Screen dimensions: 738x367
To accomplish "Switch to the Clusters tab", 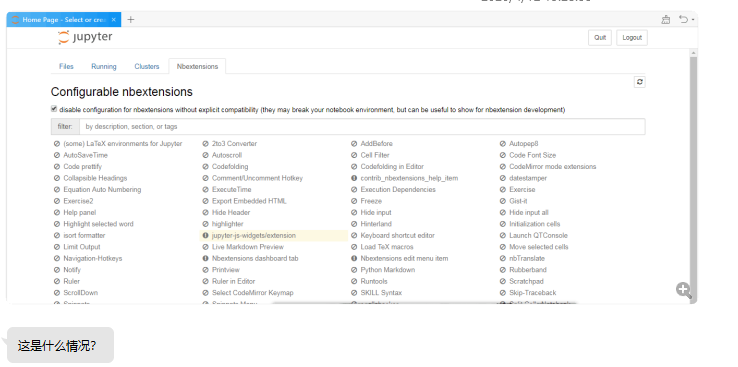I will pos(147,66).
